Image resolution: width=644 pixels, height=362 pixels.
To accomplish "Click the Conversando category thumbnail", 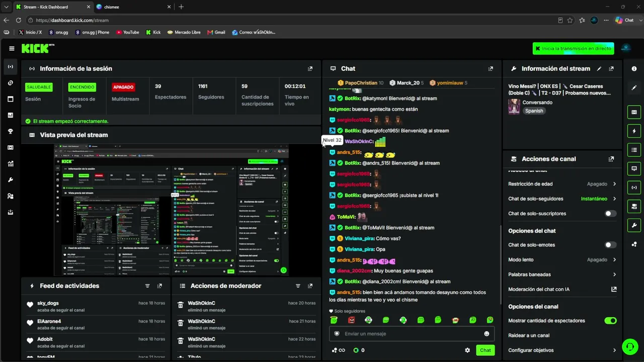I will coord(514,107).
